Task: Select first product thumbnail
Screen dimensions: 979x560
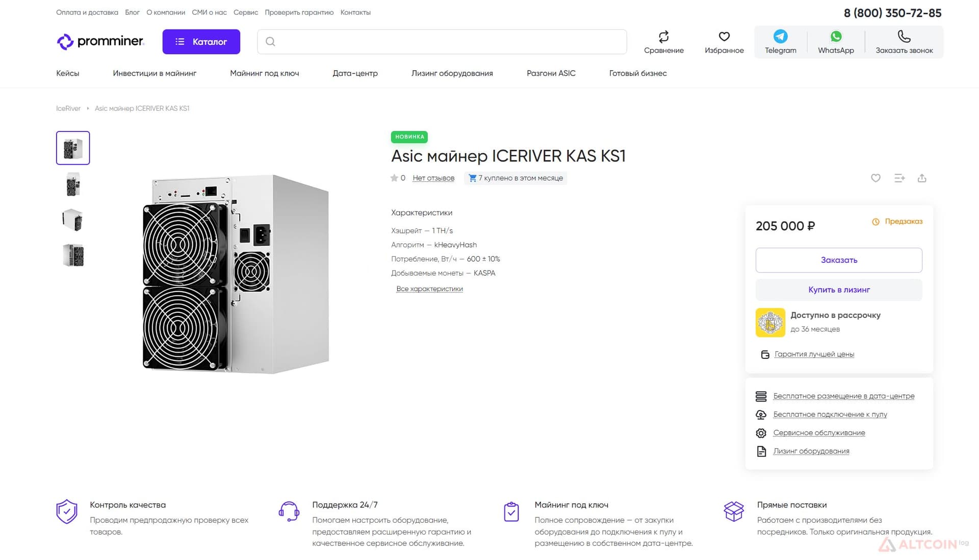Action: pyautogui.click(x=73, y=148)
